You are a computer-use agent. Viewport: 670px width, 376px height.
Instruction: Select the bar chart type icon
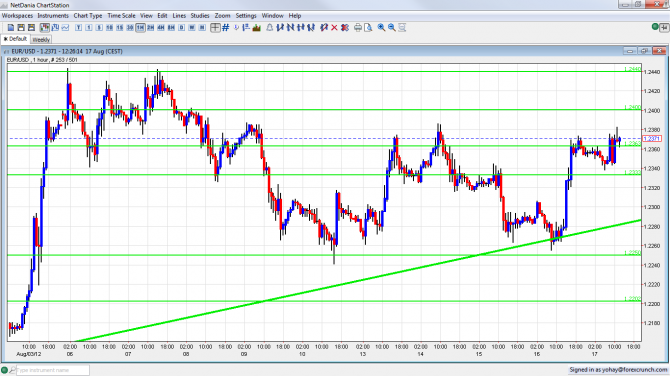coord(55,27)
